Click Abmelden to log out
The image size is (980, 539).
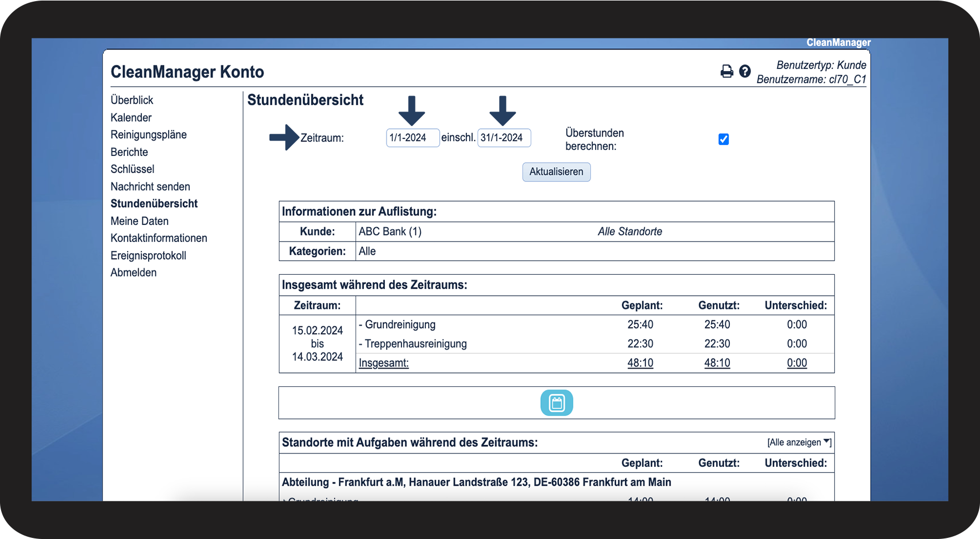[x=133, y=273]
